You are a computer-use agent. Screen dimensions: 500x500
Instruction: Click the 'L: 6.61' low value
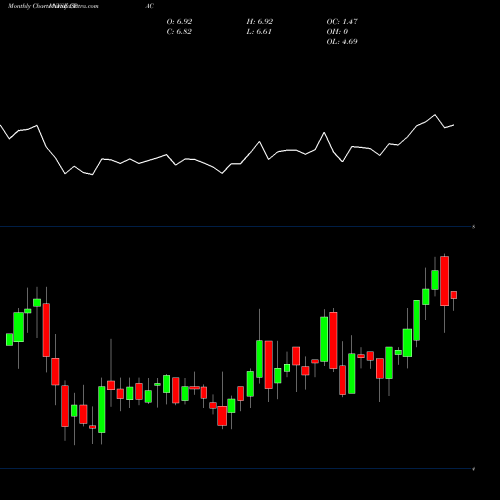pos(259,32)
